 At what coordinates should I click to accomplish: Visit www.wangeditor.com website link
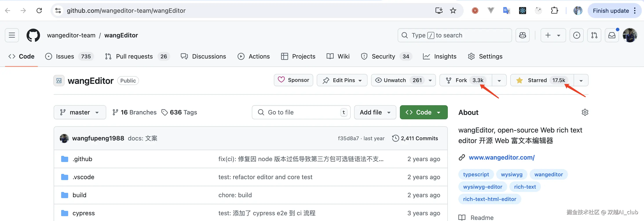(501, 157)
